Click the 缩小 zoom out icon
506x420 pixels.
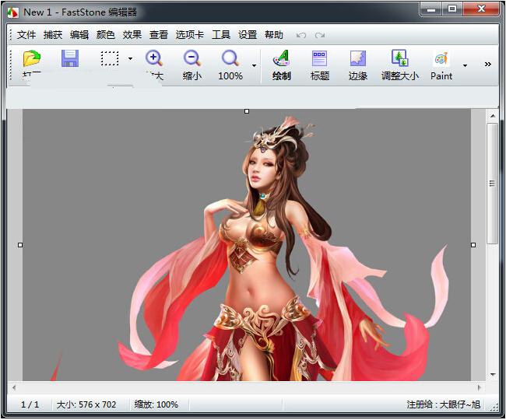[x=192, y=59]
